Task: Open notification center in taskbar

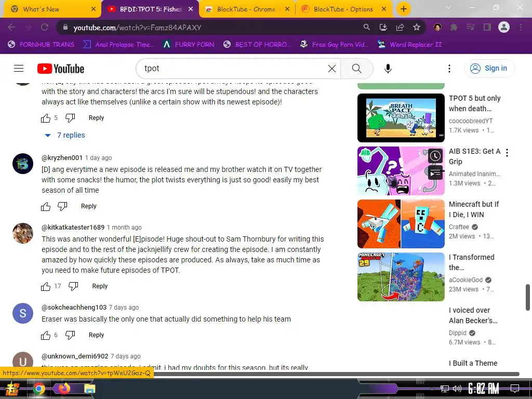Action: click(515, 389)
